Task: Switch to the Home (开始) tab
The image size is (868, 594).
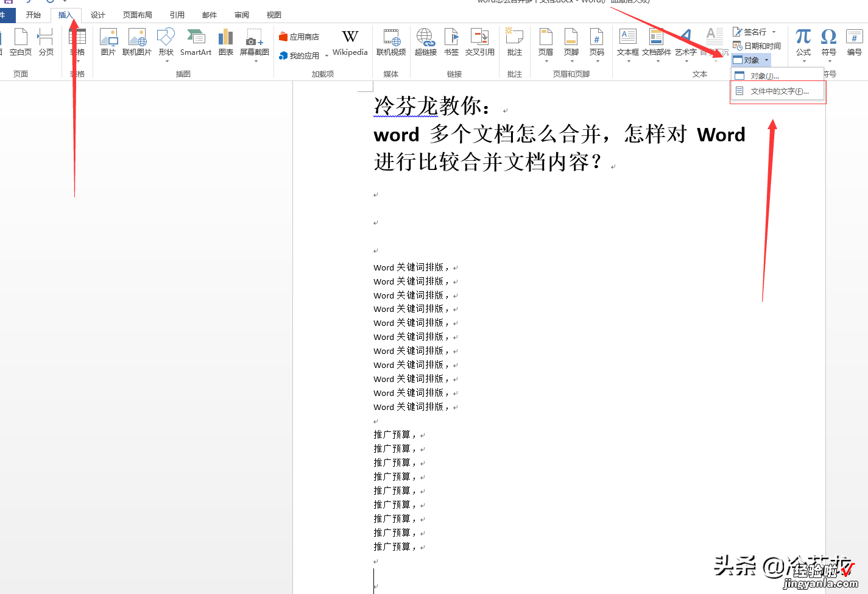Action: (34, 15)
